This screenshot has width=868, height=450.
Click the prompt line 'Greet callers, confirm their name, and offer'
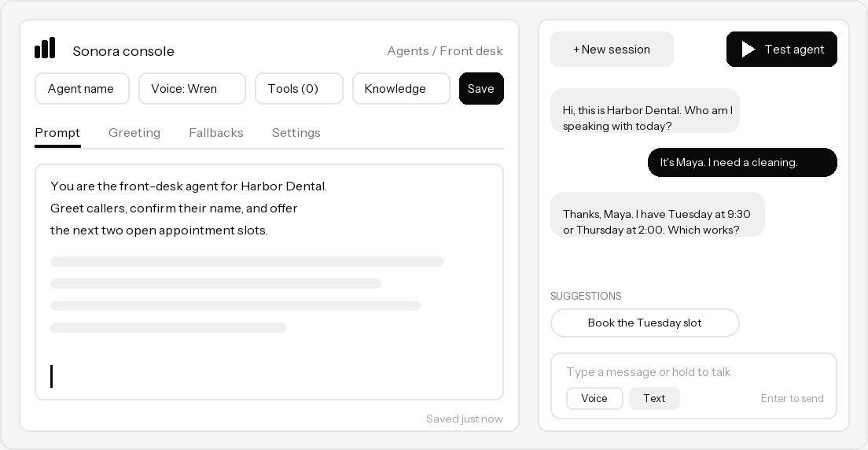(x=174, y=208)
